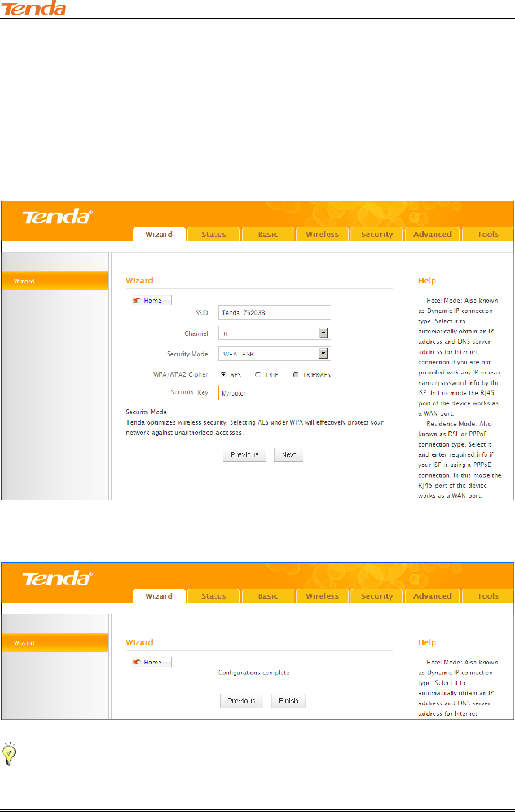Click the 'WPA/WPA2 Cipher' label
Viewport: 515px width, 812px height.
point(181,374)
